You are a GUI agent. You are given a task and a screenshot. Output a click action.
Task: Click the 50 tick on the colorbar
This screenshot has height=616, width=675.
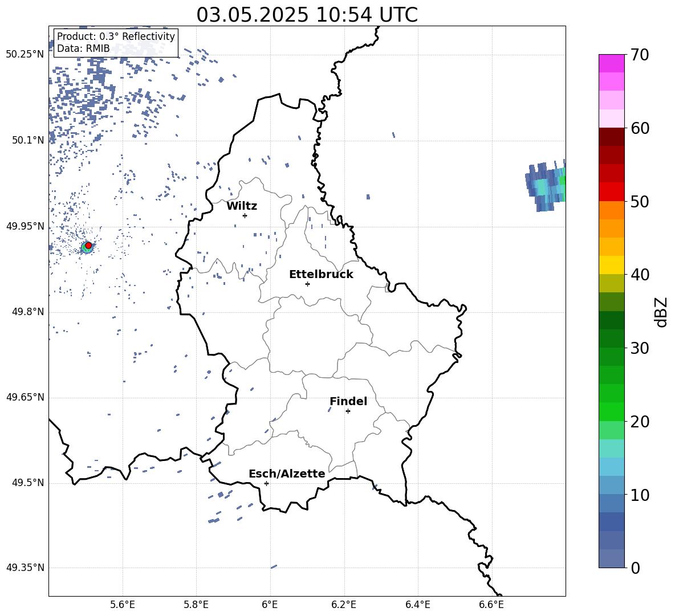640,201
